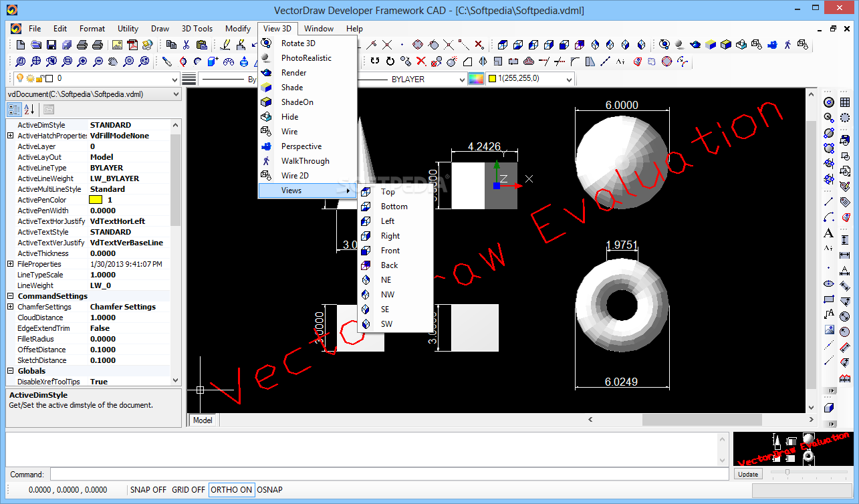The image size is (859, 504).
Task: Open the File menu
Action: pos(35,29)
